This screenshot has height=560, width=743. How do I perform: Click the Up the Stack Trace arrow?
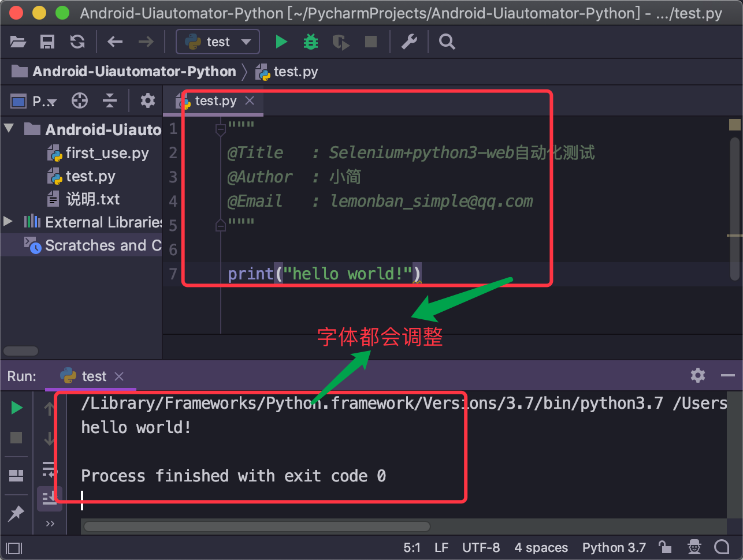(x=49, y=409)
